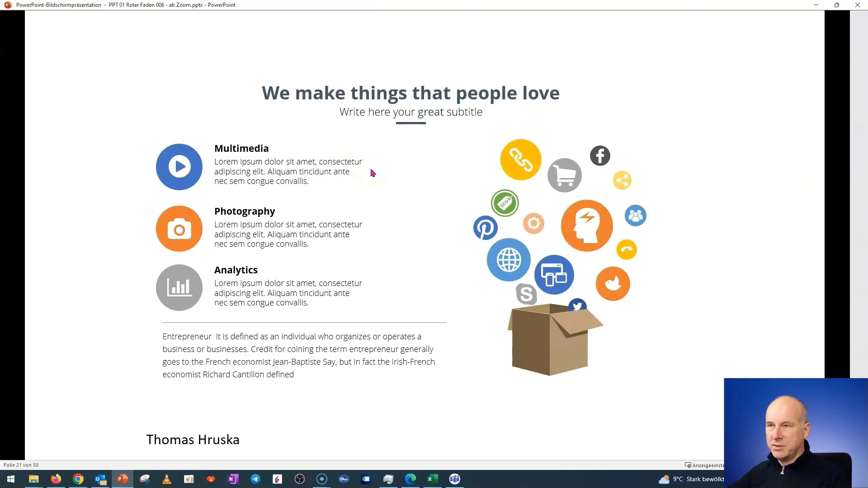Open Excel from the taskbar
The height and width of the screenshot is (488, 868).
click(x=433, y=479)
